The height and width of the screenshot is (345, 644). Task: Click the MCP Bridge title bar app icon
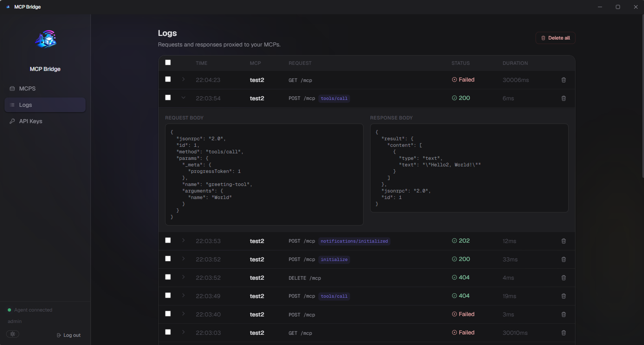pyautogui.click(x=8, y=7)
